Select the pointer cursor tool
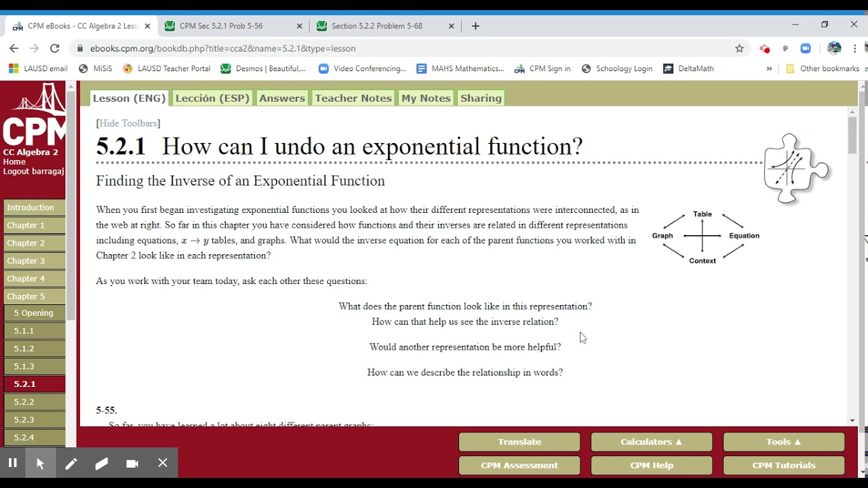The height and width of the screenshot is (488, 868). coord(40,463)
